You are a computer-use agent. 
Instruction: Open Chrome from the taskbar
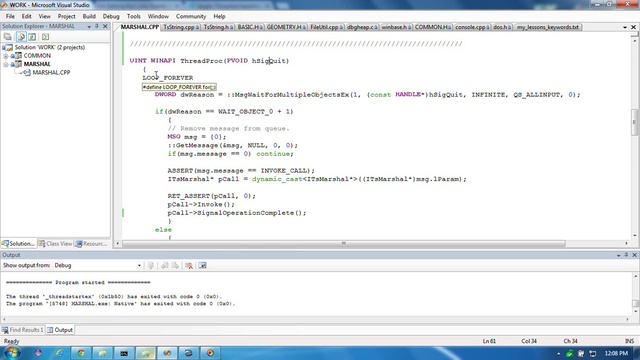(81, 353)
